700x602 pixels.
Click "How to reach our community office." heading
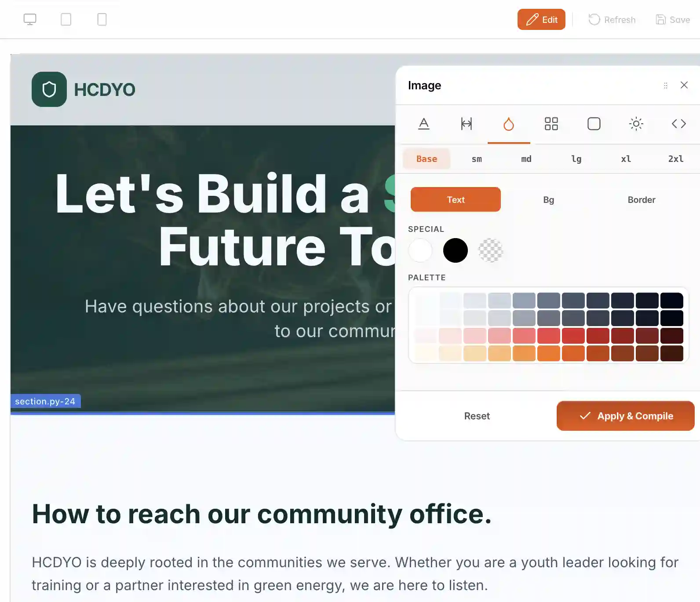262,514
